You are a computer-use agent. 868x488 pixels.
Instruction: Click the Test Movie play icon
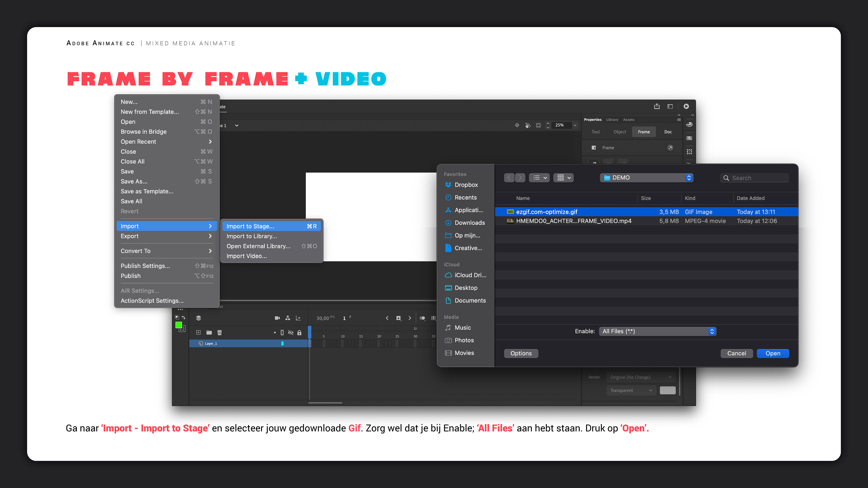pos(686,106)
